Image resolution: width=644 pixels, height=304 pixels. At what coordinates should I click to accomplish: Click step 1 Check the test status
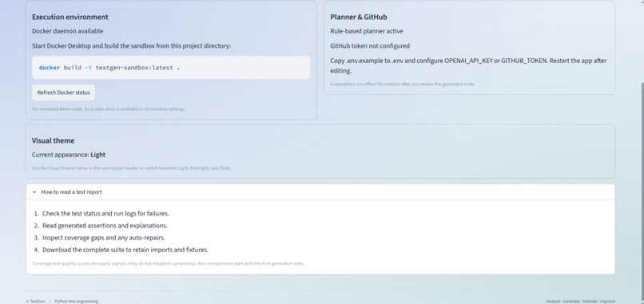105,213
